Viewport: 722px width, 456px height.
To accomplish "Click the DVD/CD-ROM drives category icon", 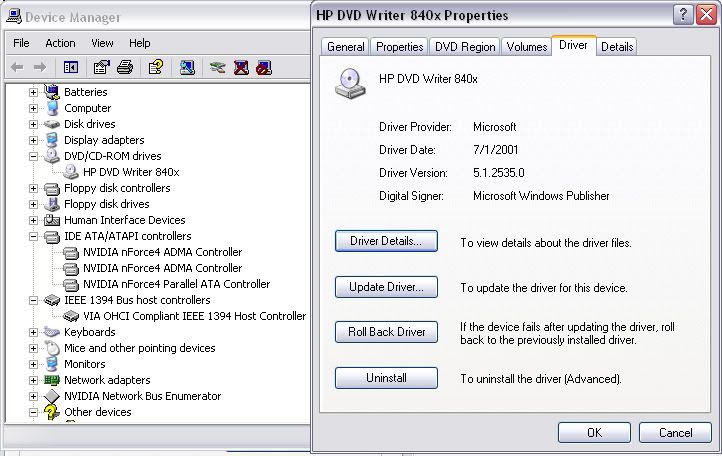I will (52, 156).
